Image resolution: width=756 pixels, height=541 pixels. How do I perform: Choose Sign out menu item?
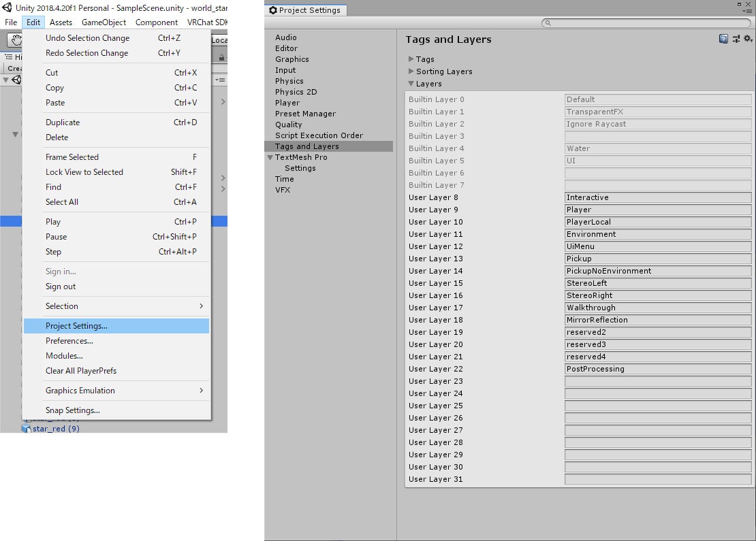116,286
